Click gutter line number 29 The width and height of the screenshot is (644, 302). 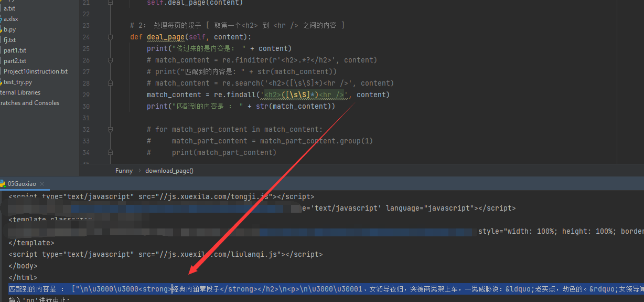[86, 95]
